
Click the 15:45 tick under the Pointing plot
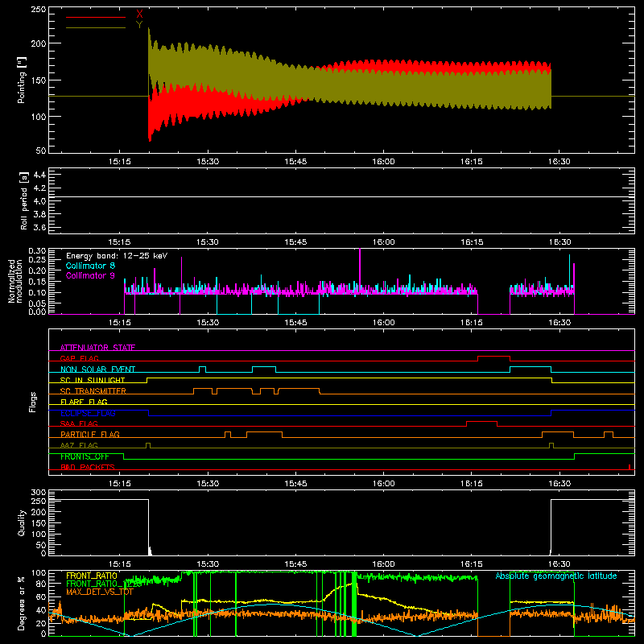(x=295, y=162)
